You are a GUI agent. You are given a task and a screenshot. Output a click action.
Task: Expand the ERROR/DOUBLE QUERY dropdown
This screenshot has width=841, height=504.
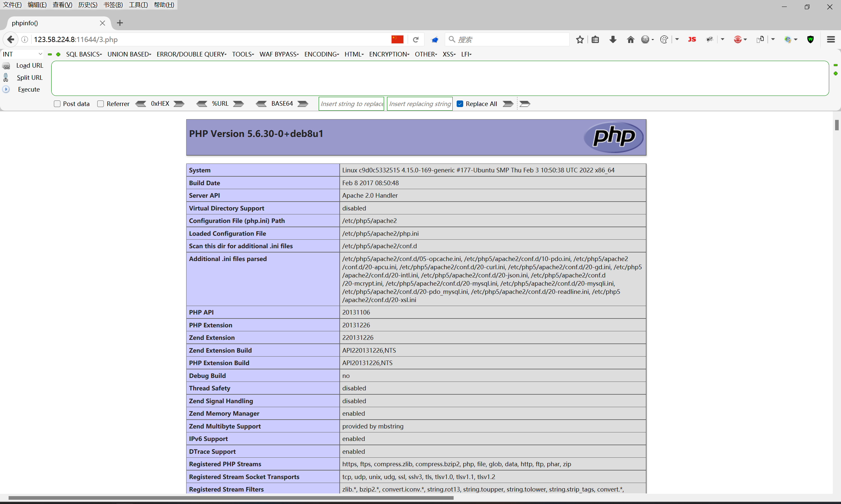(192, 54)
